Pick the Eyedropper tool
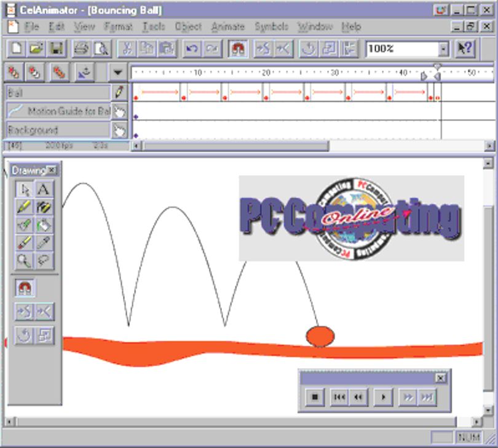The width and height of the screenshot is (498, 448). [43, 243]
